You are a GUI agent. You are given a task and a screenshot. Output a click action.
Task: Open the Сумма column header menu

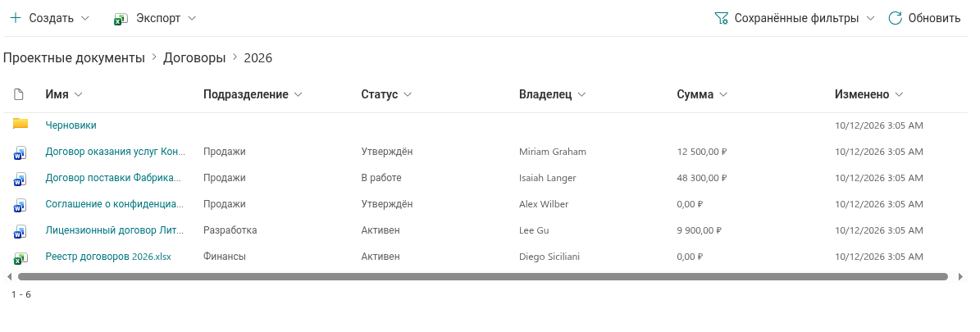coord(723,94)
